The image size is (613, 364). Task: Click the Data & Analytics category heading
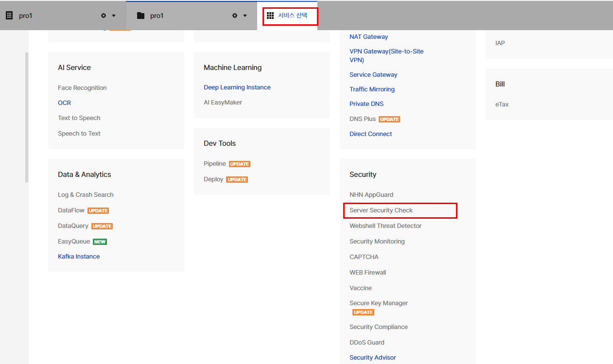click(85, 174)
